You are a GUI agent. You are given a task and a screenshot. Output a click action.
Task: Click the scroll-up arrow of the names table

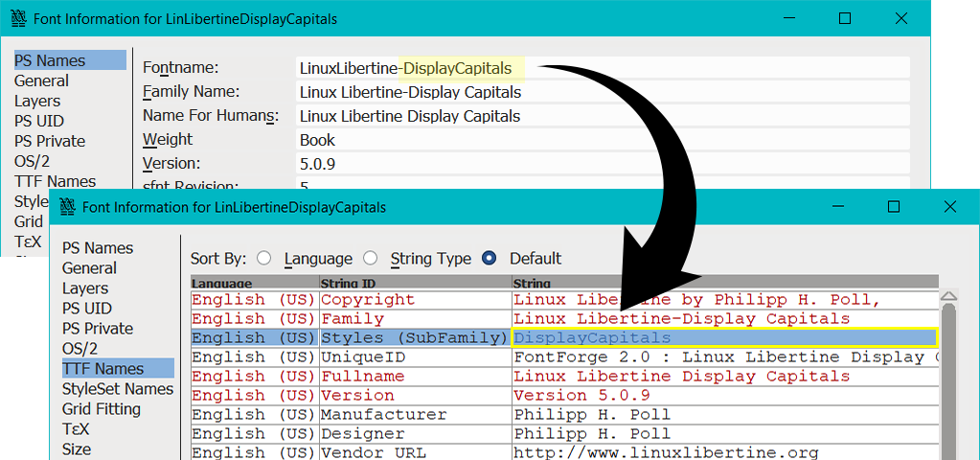949,295
